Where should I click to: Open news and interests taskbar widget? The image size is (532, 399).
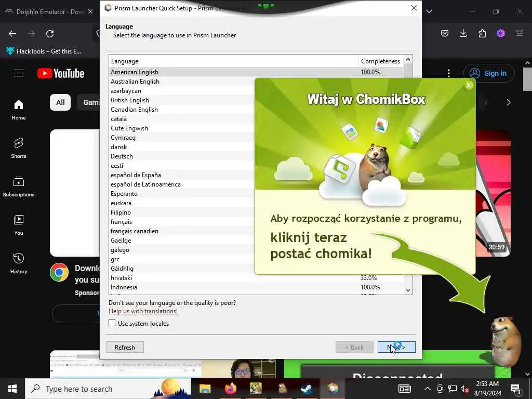(404, 389)
